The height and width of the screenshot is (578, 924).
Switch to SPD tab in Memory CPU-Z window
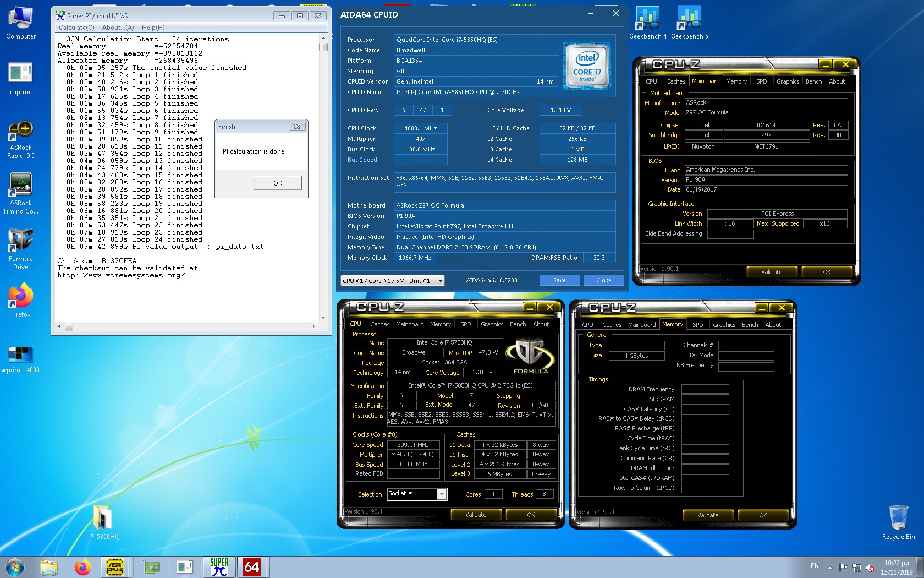[x=697, y=325]
